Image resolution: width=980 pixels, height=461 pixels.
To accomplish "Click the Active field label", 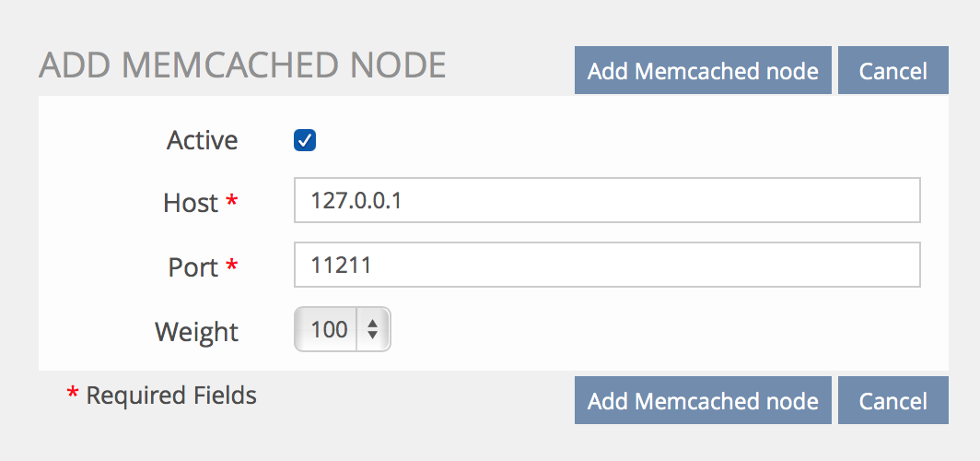I will (202, 140).
